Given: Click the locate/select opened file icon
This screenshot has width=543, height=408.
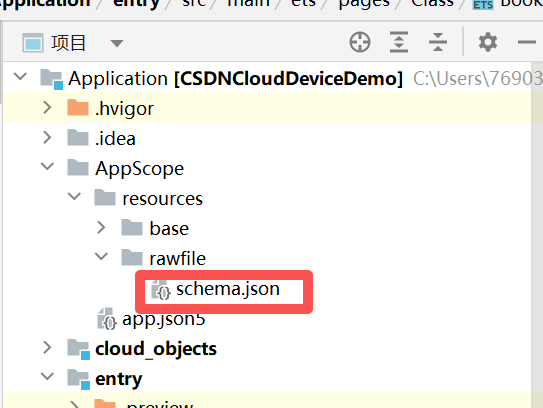Looking at the screenshot, I should [360, 42].
